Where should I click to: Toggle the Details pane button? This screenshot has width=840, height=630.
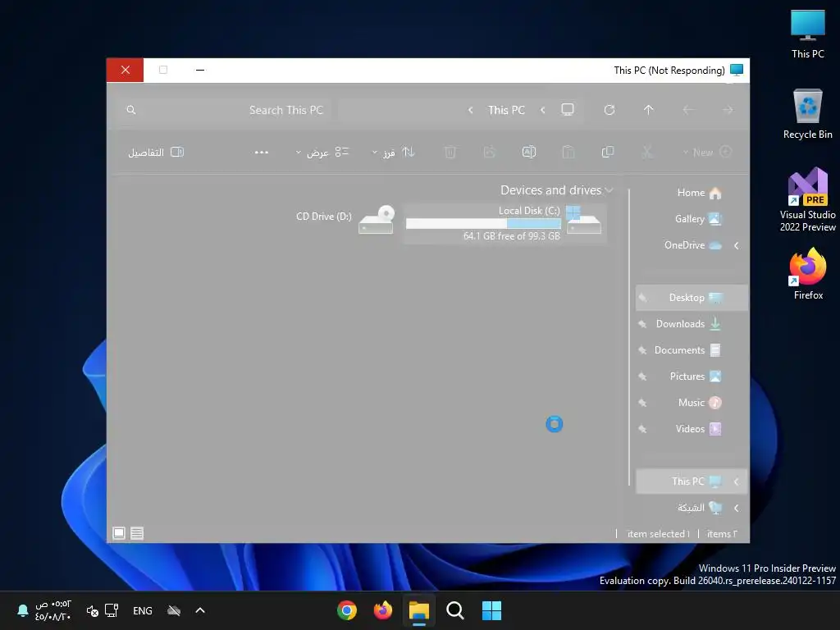[x=156, y=152]
